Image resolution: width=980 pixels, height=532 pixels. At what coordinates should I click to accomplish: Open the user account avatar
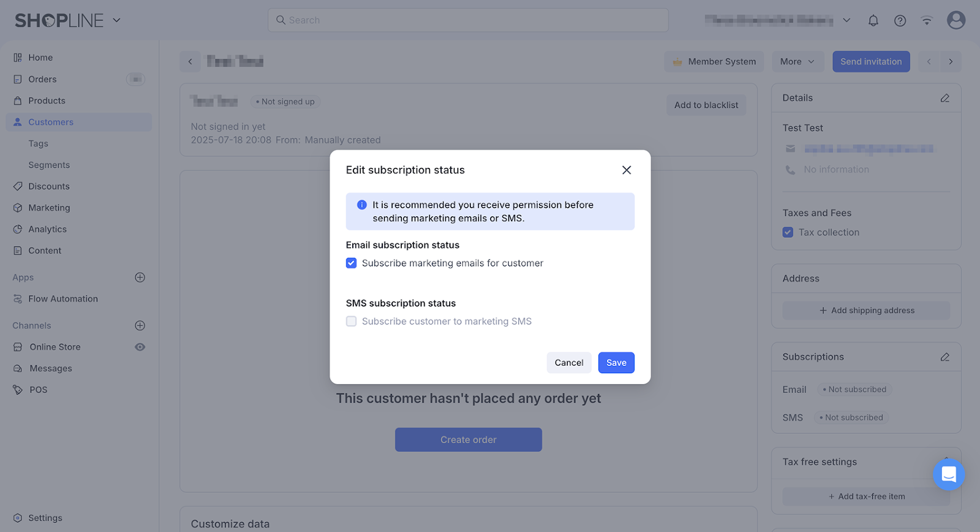tap(956, 20)
